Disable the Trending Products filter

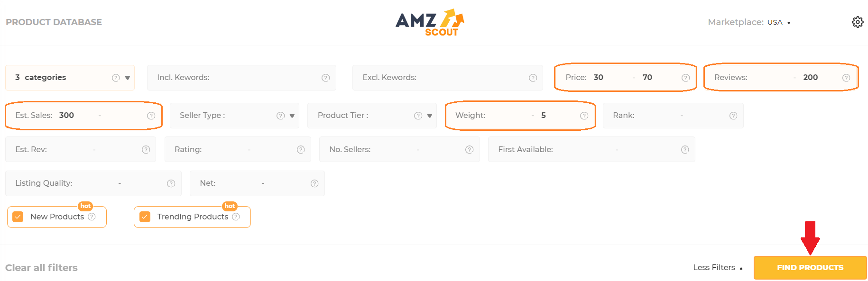coord(145,217)
